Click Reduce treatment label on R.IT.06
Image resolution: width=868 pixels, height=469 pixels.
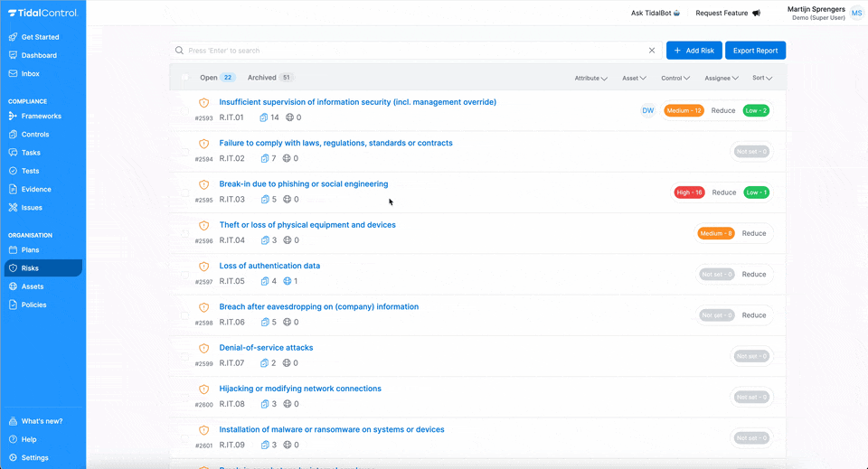pos(754,315)
